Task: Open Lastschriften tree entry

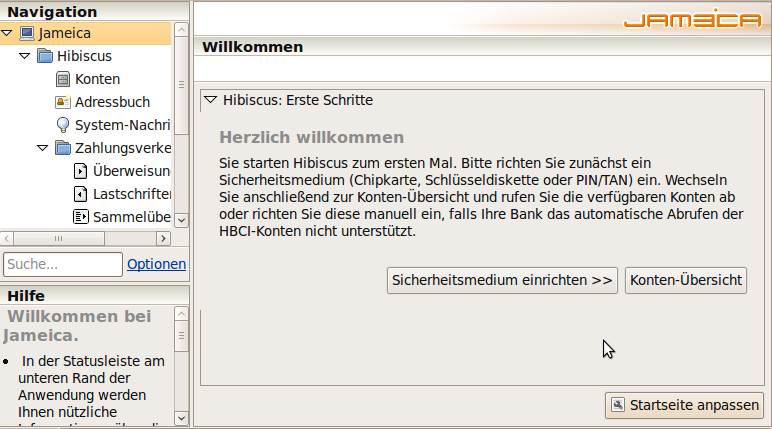Action: point(132,194)
